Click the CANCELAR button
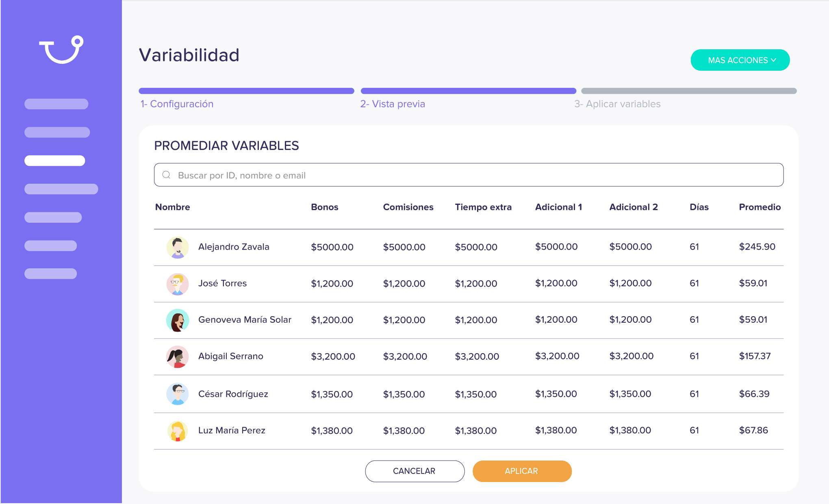Screen dimensions: 829x504 click(414, 471)
